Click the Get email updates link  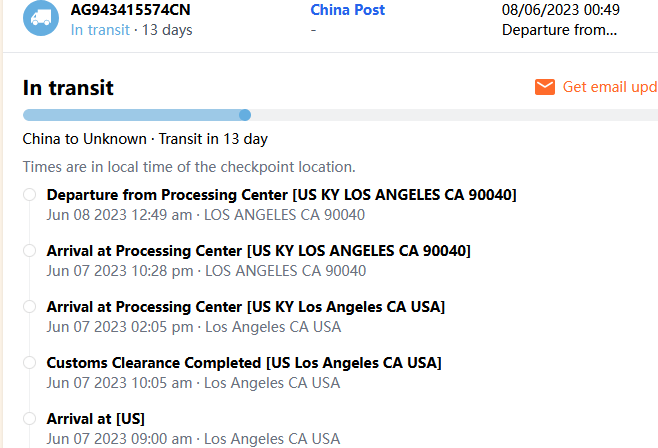[x=609, y=87]
